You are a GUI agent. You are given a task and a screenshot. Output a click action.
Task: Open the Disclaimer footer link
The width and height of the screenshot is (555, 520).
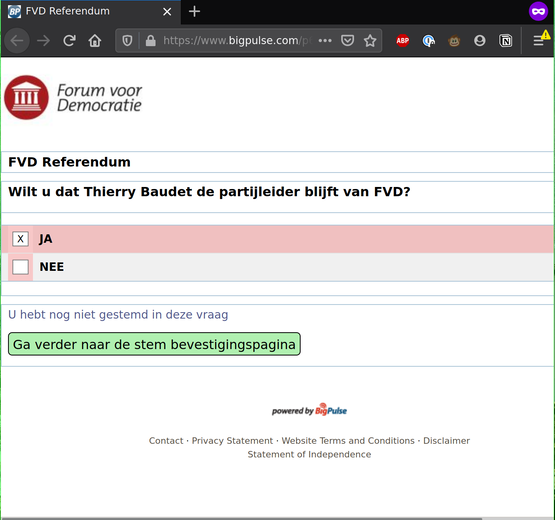(x=446, y=441)
